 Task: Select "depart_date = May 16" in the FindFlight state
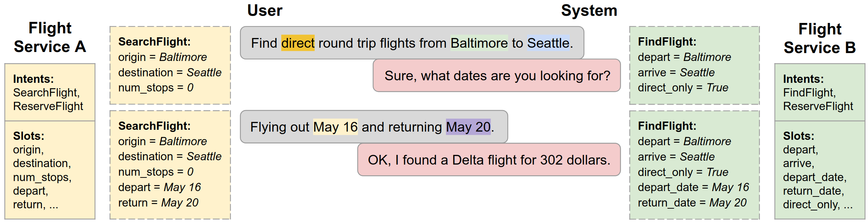(693, 187)
